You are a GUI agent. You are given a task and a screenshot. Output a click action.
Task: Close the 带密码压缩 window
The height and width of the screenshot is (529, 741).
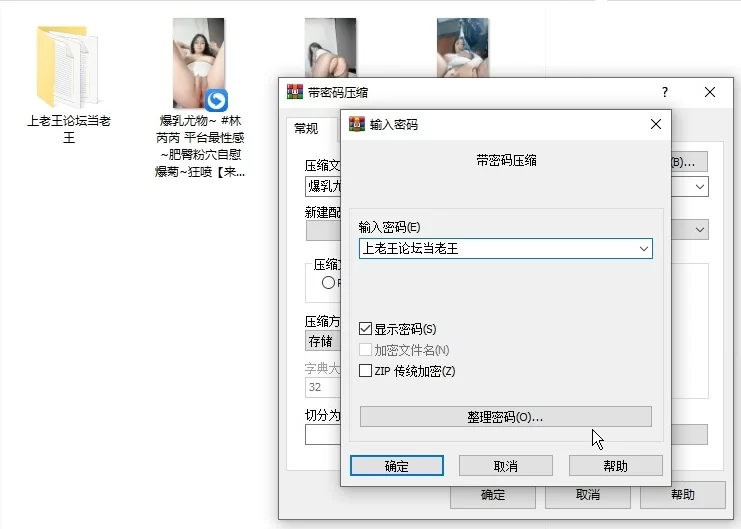coord(710,92)
